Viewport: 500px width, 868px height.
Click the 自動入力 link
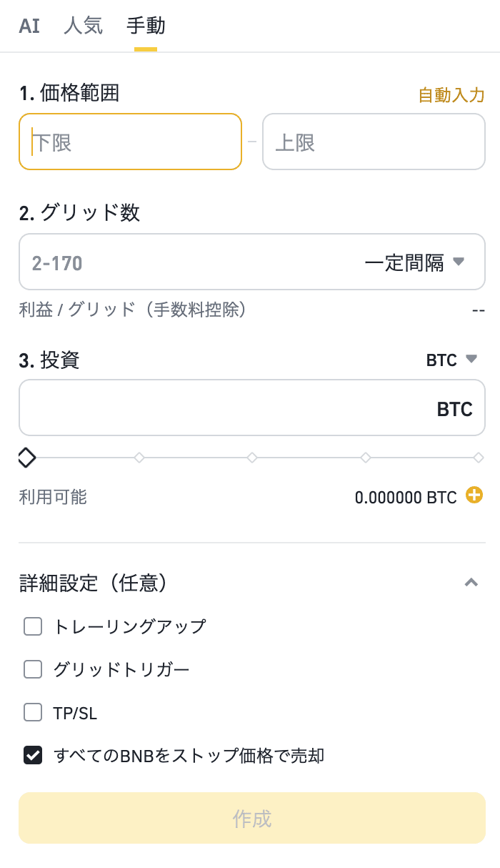(x=451, y=95)
